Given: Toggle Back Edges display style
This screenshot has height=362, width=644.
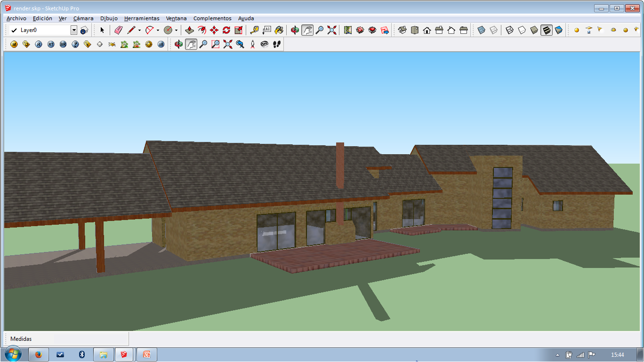Looking at the screenshot, I should 493,30.
